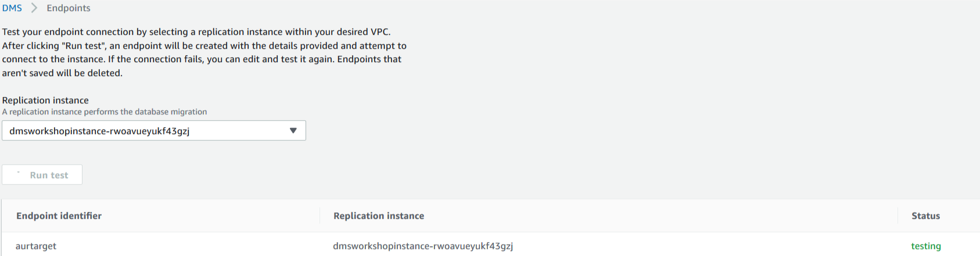The image size is (980, 256).
Task: Click the Run test button
Action: click(42, 175)
